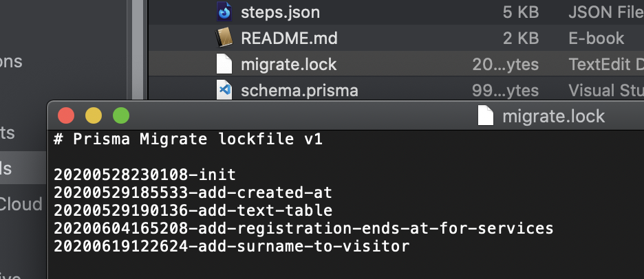This screenshot has height=279, width=644.
Task: Select the steps.json file icon
Action: tap(224, 12)
